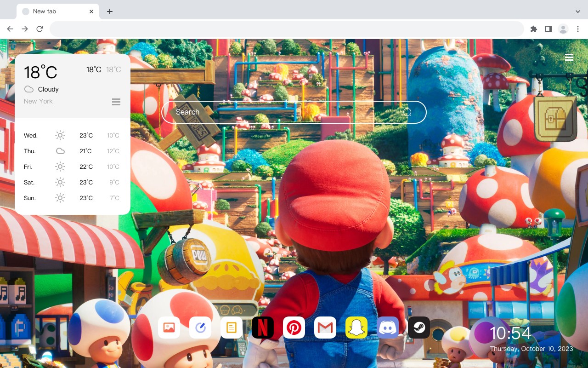Select the Thu. forecast row
The image size is (588, 368).
[73, 151]
